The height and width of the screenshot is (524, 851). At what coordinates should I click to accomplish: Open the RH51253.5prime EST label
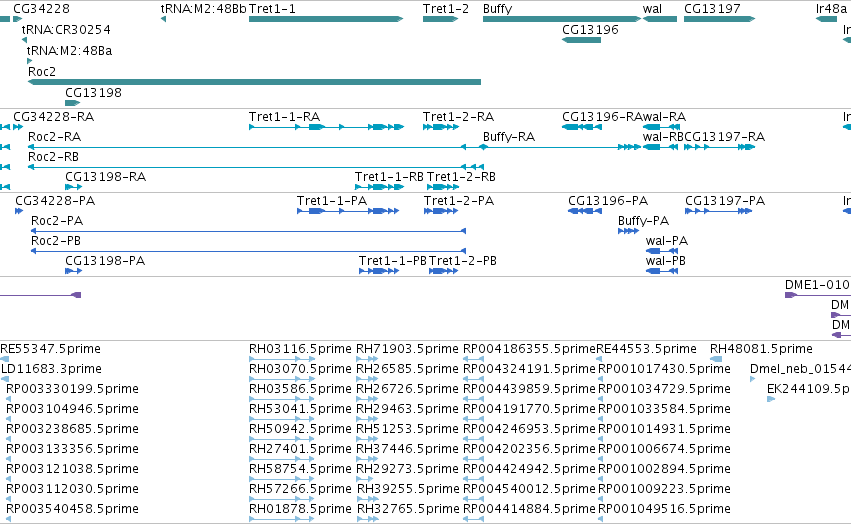click(407, 429)
